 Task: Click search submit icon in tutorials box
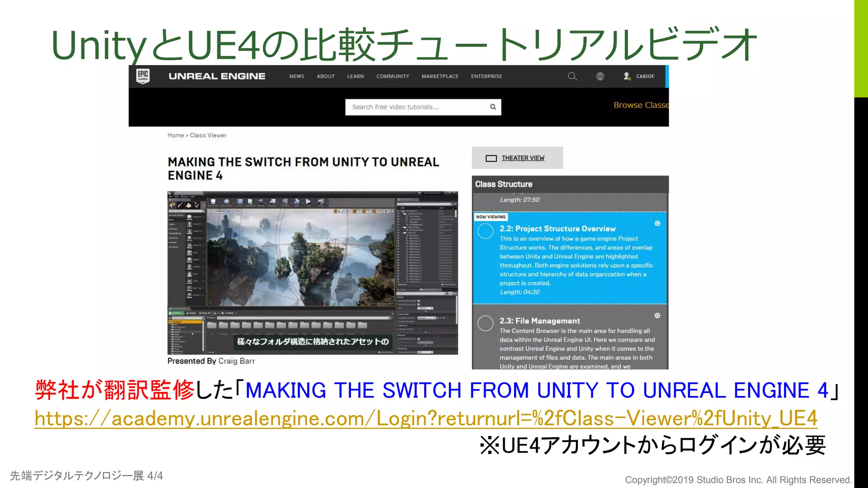[493, 107]
